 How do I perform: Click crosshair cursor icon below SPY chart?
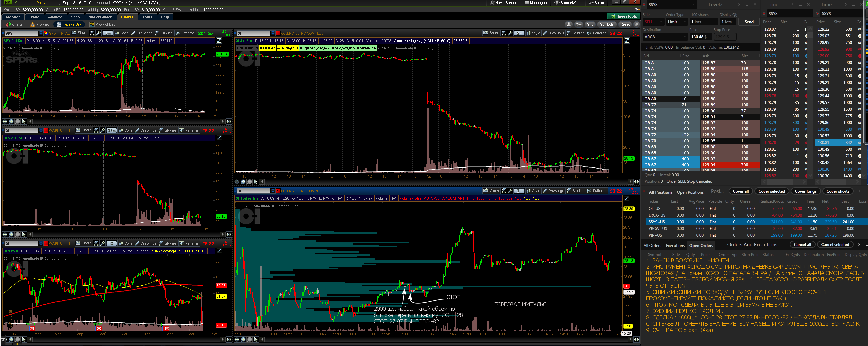[x=5, y=121]
